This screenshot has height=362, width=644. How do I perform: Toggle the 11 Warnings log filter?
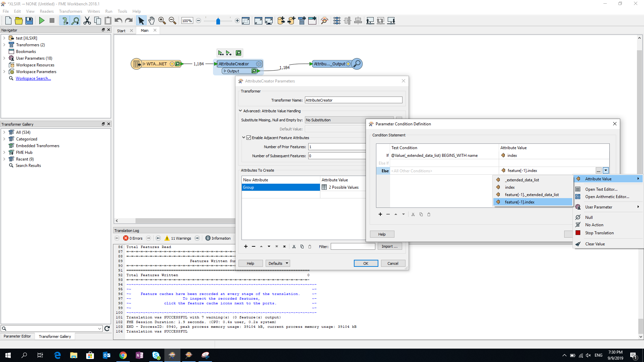(178, 238)
